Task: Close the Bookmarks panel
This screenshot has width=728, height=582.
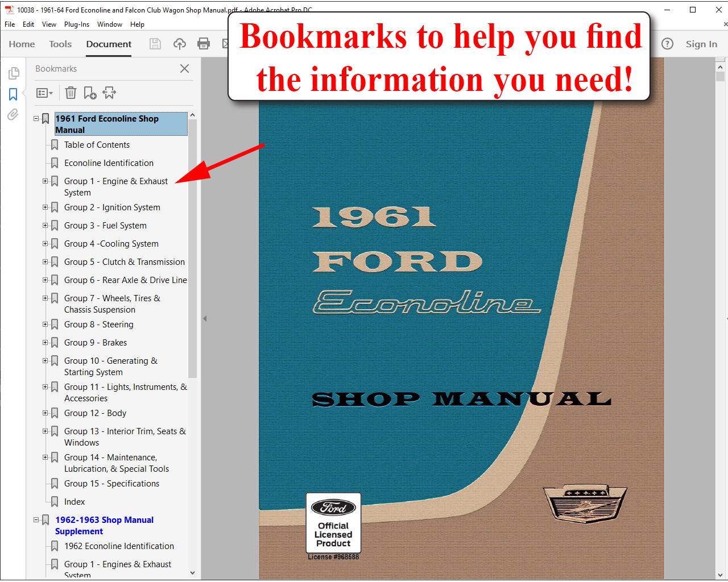Action: (184, 69)
